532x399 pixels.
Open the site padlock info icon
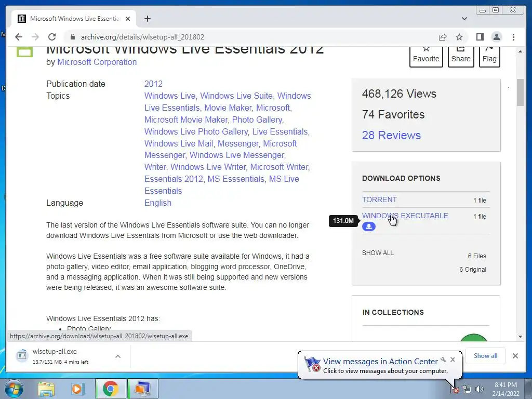[x=72, y=37]
